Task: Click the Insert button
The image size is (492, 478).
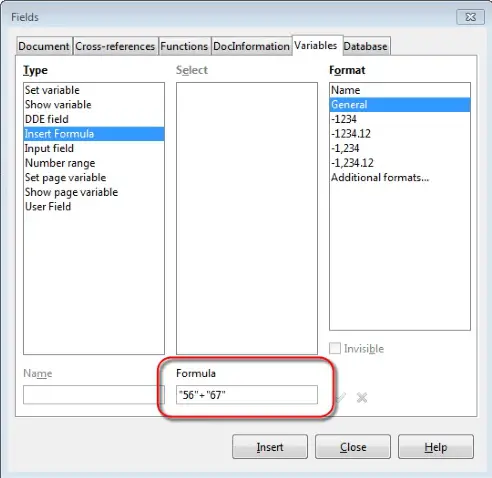Action: pyautogui.click(x=270, y=447)
